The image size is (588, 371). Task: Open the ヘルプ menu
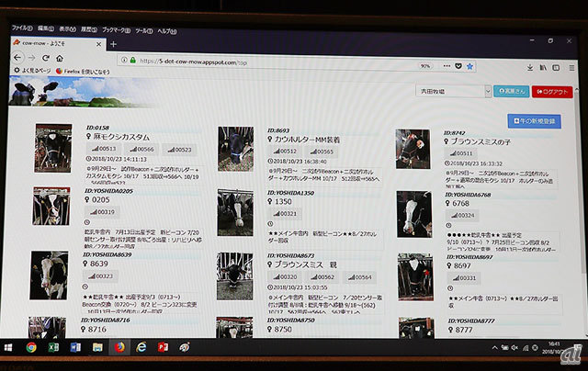pyautogui.click(x=167, y=31)
